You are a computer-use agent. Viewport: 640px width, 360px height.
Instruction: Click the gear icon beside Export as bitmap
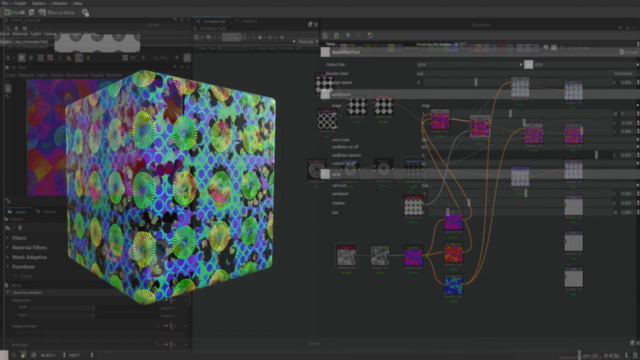point(85,13)
